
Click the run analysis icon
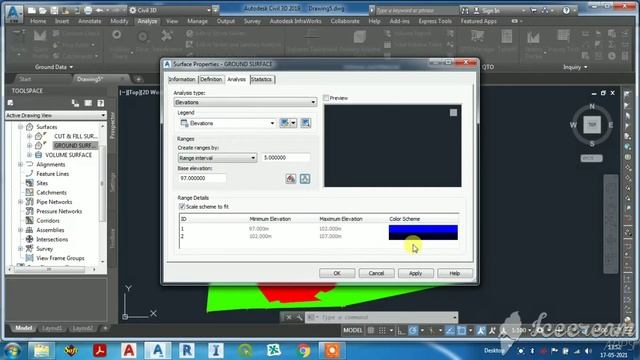click(x=291, y=178)
